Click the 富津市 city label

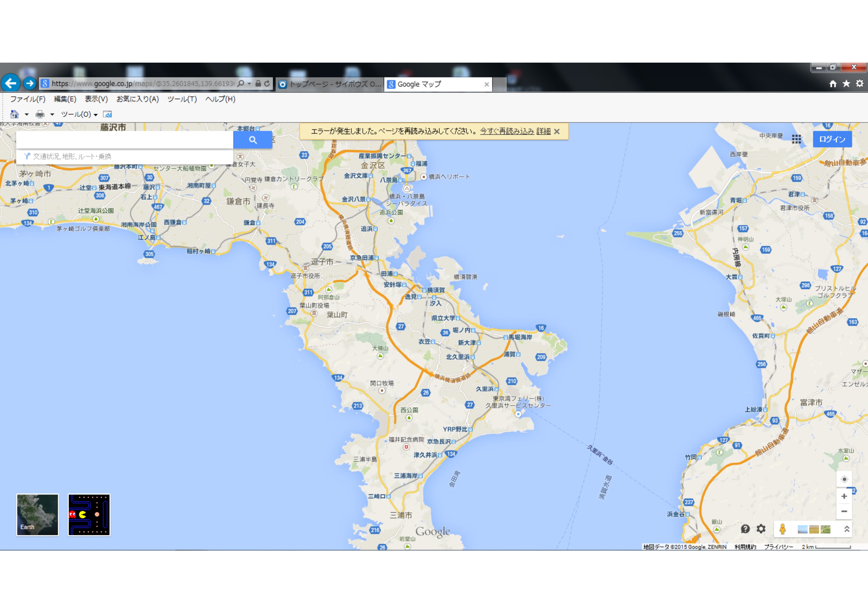click(811, 402)
